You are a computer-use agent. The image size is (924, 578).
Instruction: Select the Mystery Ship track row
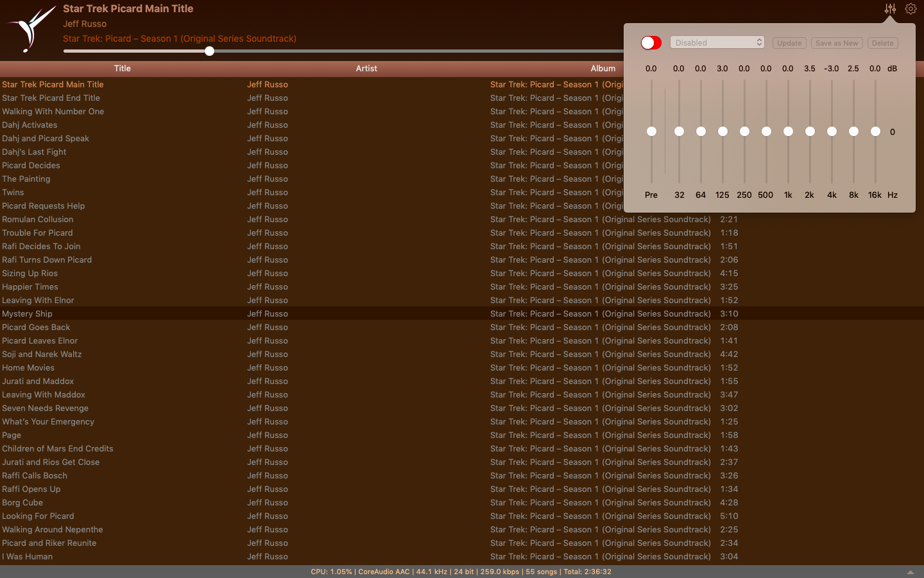tap(462, 314)
